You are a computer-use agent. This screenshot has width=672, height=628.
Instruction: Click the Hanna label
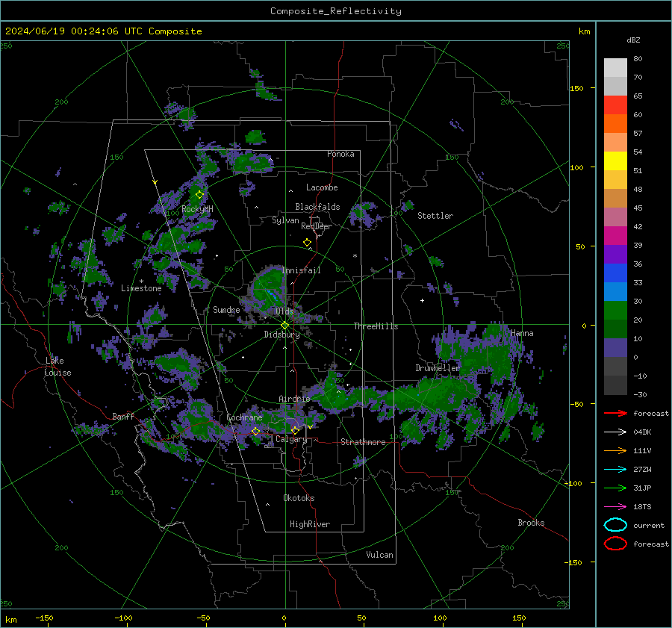(x=522, y=333)
